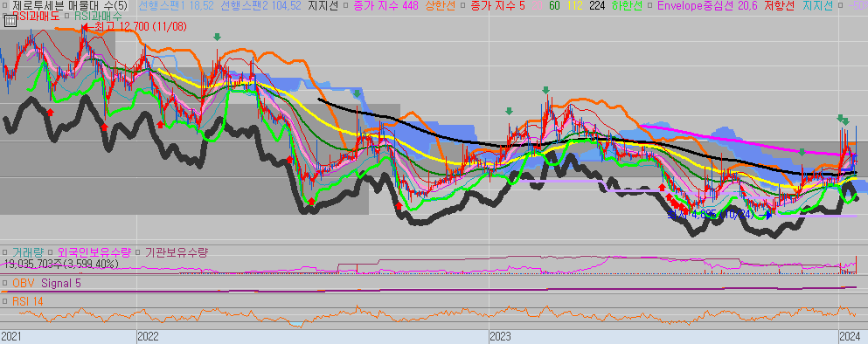
Task: Open the data table grid icon
Action: coord(10,22)
